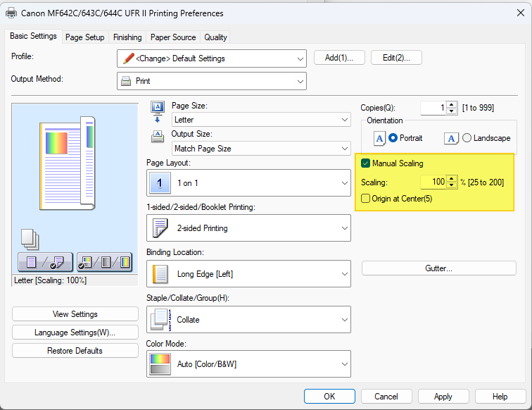Switch to the Page Setup tab
532x410 pixels.
point(85,37)
